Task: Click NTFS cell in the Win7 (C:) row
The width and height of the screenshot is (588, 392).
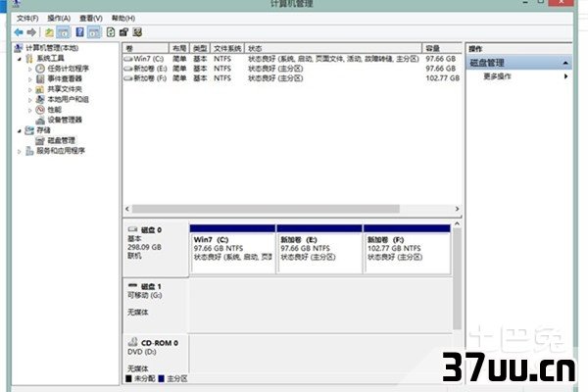Action: click(x=222, y=59)
